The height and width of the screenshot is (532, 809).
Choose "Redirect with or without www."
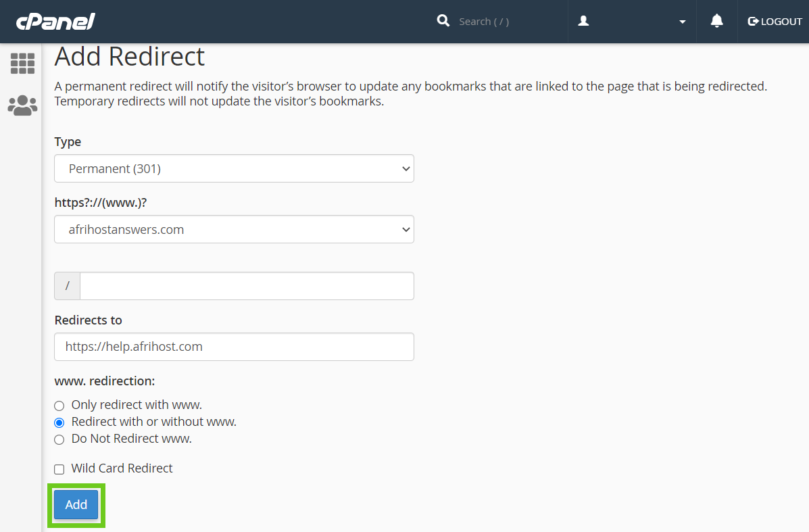coord(59,422)
